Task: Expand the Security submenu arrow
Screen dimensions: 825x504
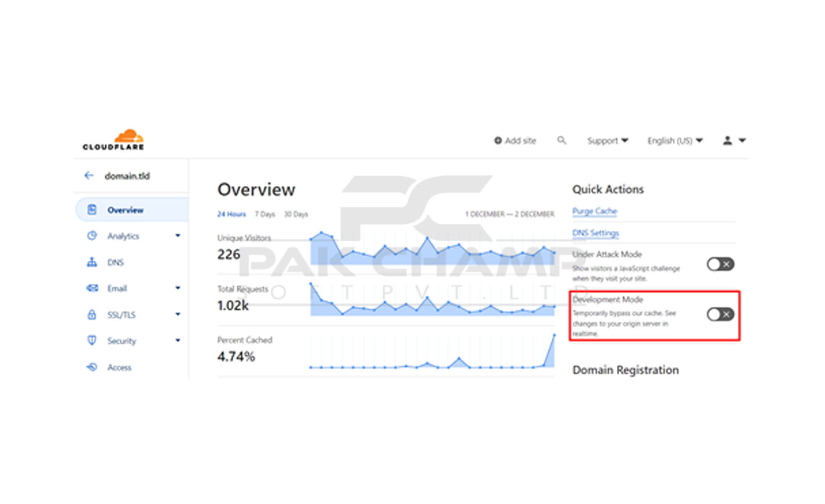Action: coord(178,340)
